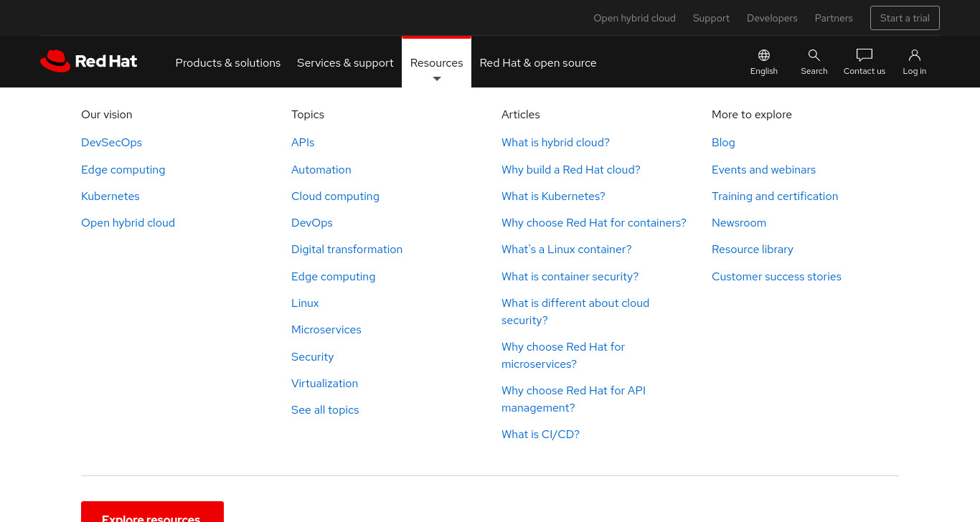Click the Start a trial button

point(905,18)
